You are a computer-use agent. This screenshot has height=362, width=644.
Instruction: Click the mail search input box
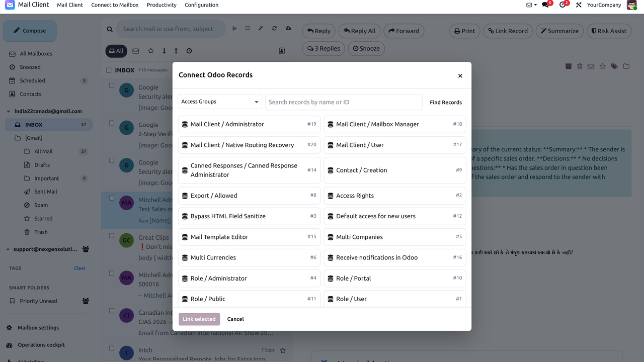click(172, 29)
